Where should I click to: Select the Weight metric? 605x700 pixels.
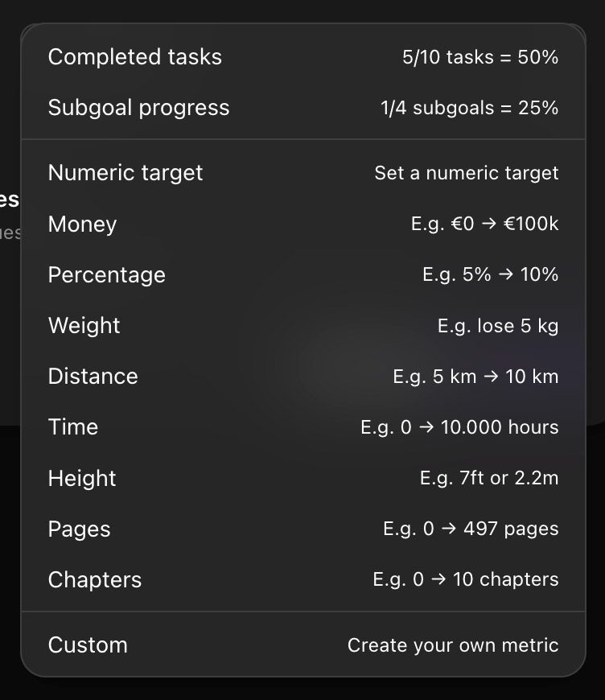click(x=84, y=326)
